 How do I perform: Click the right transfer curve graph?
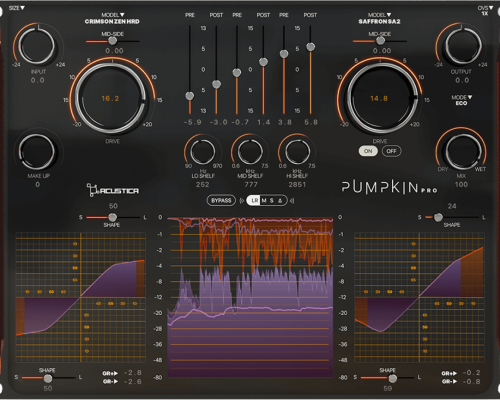pos(419,297)
